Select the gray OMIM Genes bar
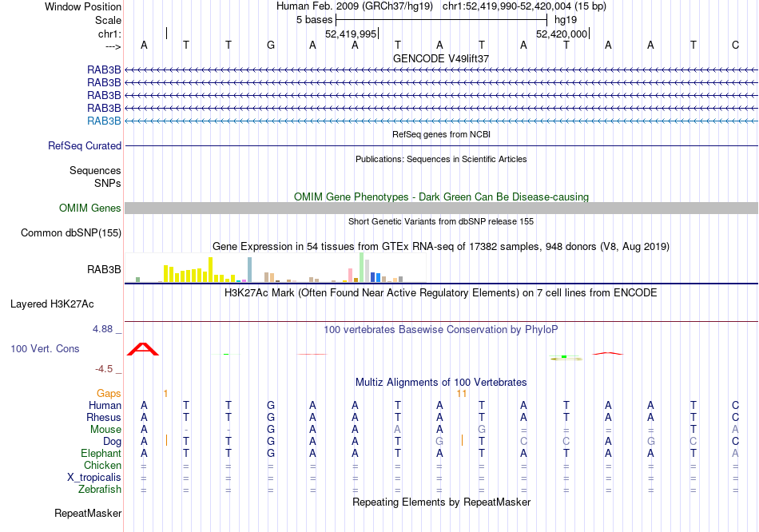The width and height of the screenshot is (759, 532). click(x=441, y=208)
